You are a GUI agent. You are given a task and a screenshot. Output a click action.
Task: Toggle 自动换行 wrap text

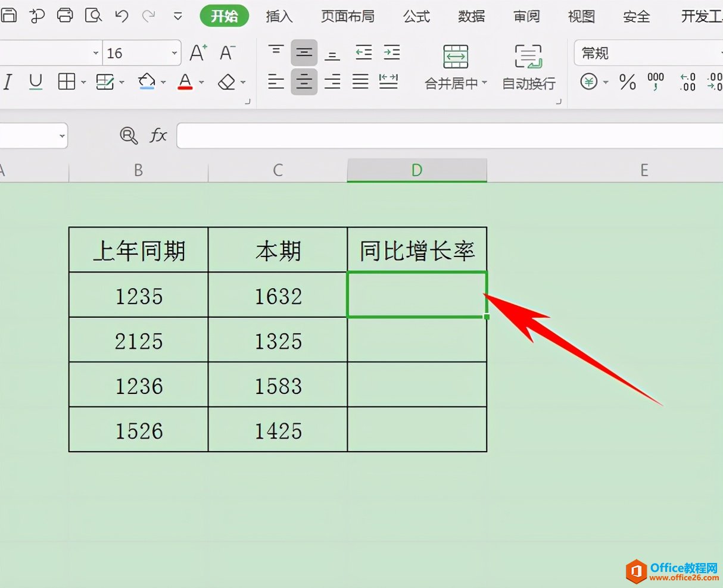[x=528, y=67]
